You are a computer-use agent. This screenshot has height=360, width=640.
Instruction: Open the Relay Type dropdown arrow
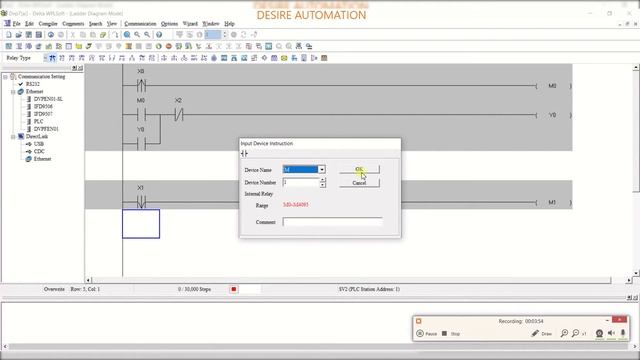tap(45, 58)
